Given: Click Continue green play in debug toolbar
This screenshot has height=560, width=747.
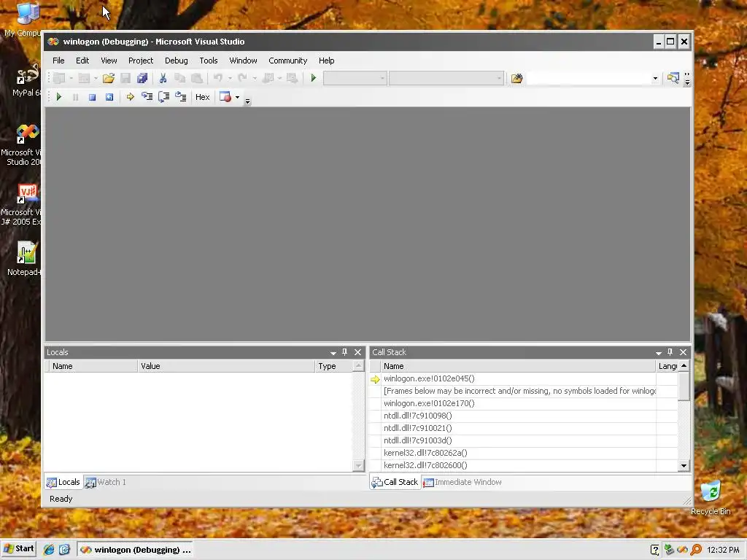Looking at the screenshot, I should [x=58, y=97].
